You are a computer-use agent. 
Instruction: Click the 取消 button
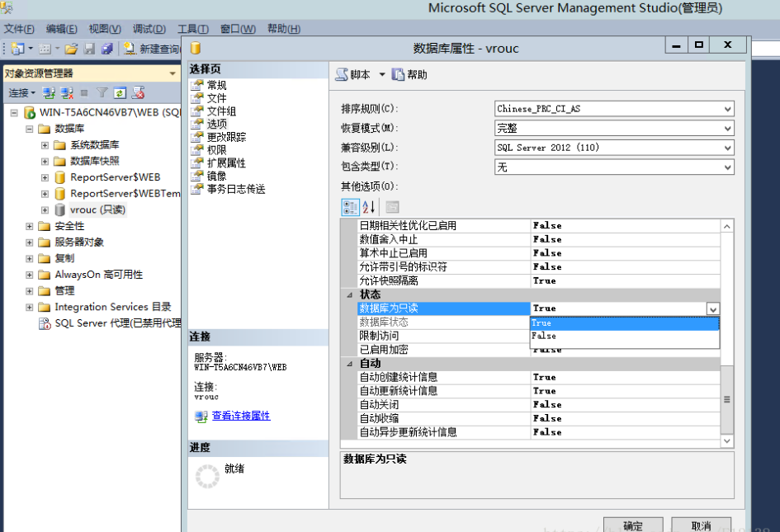(701, 525)
